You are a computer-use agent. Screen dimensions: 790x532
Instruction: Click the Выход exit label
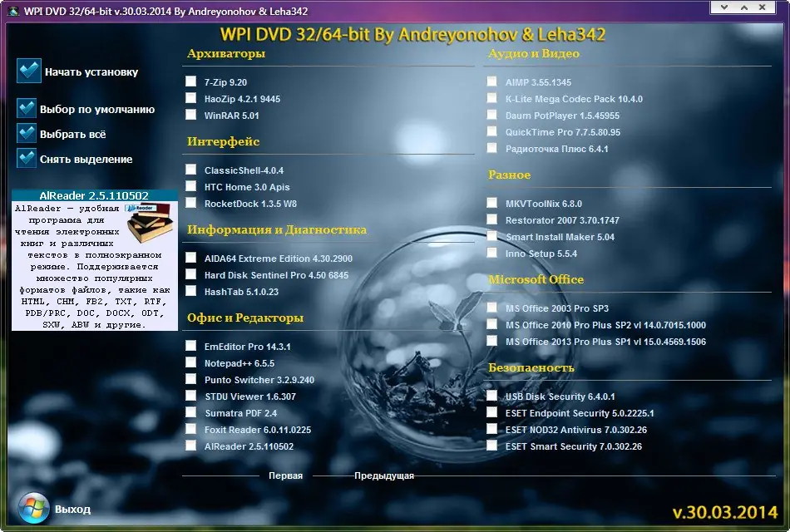72,510
